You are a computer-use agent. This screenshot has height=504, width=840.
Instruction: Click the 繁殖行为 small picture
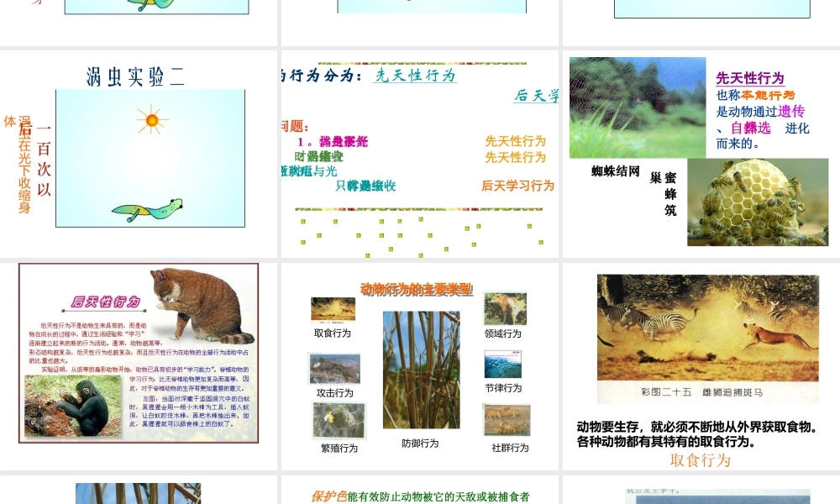pos(339,421)
